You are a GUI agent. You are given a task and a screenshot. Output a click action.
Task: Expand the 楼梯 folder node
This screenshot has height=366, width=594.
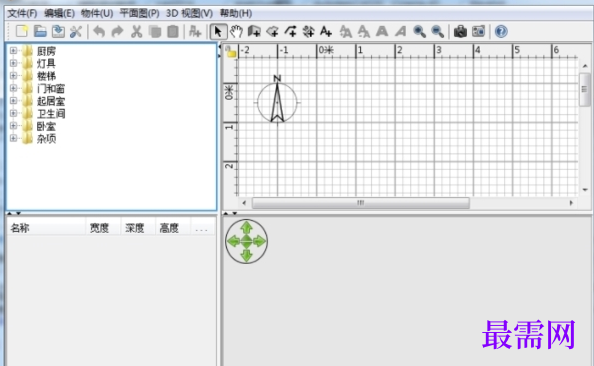13,75
